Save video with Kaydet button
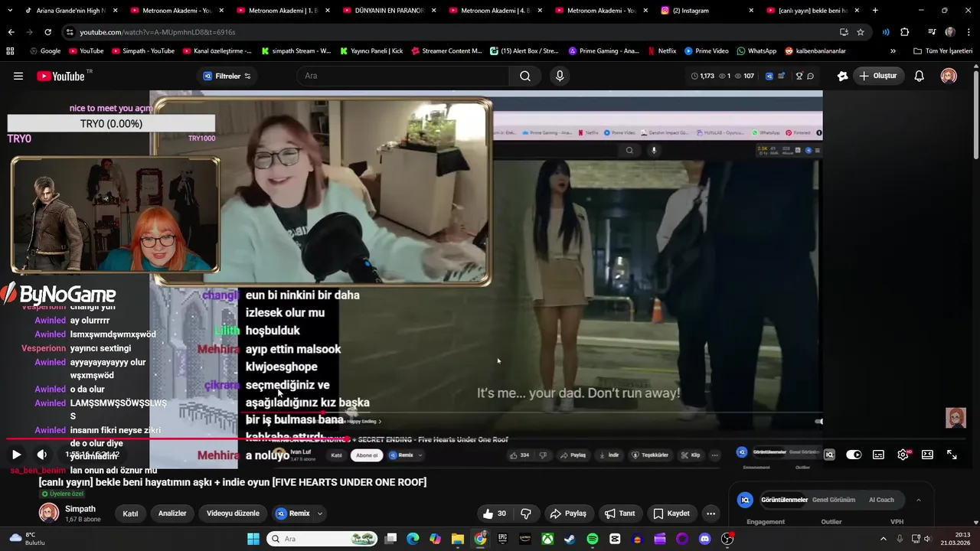Viewport: 980px width, 551px height. click(x=671, y=514)
